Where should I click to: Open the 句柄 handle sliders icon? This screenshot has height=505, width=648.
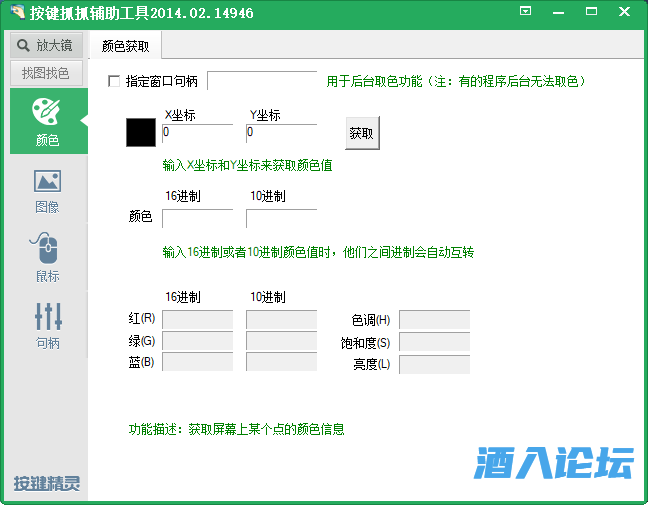pos(47,316)
